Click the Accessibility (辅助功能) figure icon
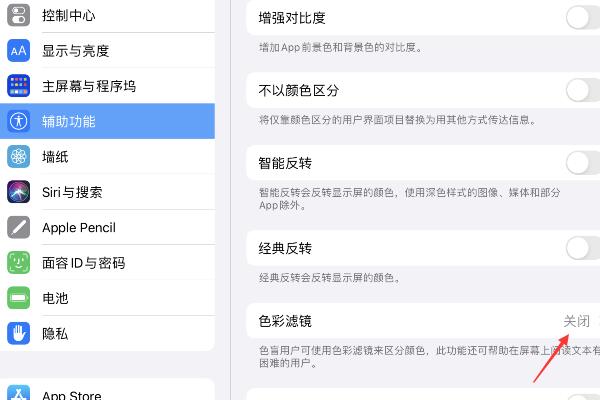Image resolution: width=600 pixels, height=400 pixels. (x=18, y=121)
